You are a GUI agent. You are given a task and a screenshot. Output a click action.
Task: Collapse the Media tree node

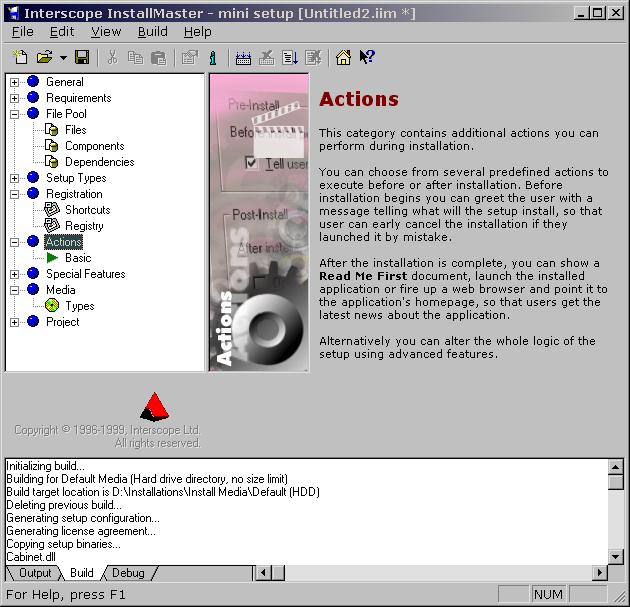tap(14, 290)
